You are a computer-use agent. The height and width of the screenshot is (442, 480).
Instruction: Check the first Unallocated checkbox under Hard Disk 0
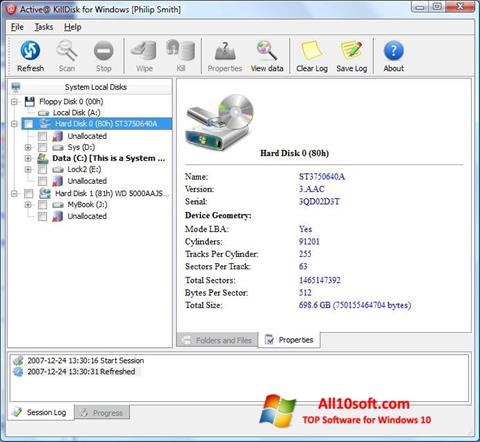(x=42, y=136)
